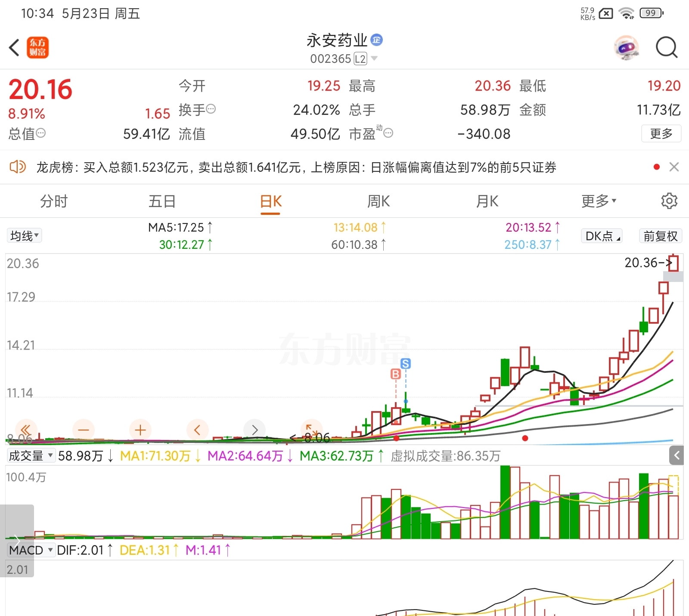Collapse side panel with gray arrow tab
The height and width of the screenshot is (616, 689).
[x=676, y=455]
